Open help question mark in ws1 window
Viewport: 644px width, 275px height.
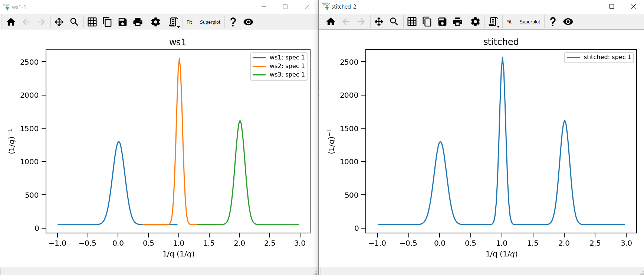233,22
